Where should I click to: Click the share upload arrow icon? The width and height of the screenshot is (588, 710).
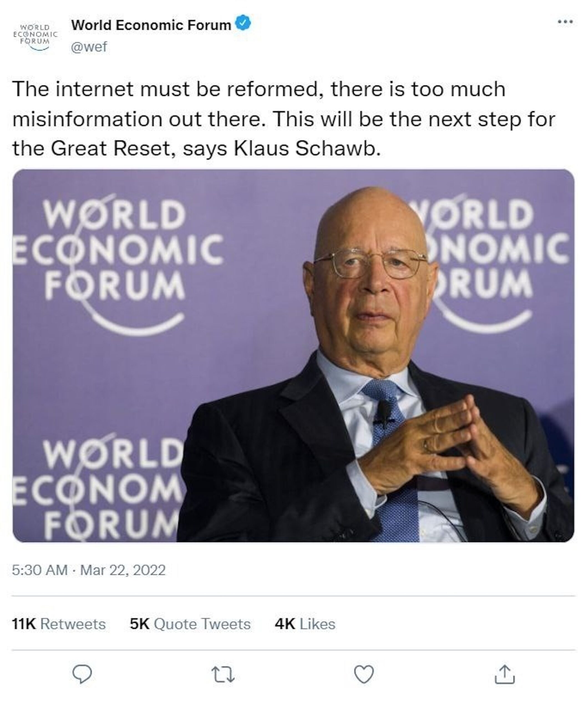coord(505,674)
